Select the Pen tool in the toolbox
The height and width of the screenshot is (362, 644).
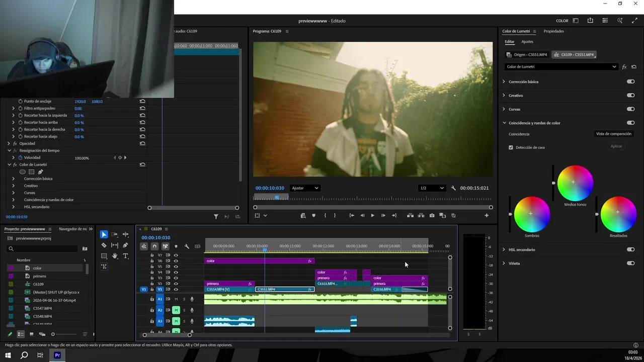tap(125, 245)
